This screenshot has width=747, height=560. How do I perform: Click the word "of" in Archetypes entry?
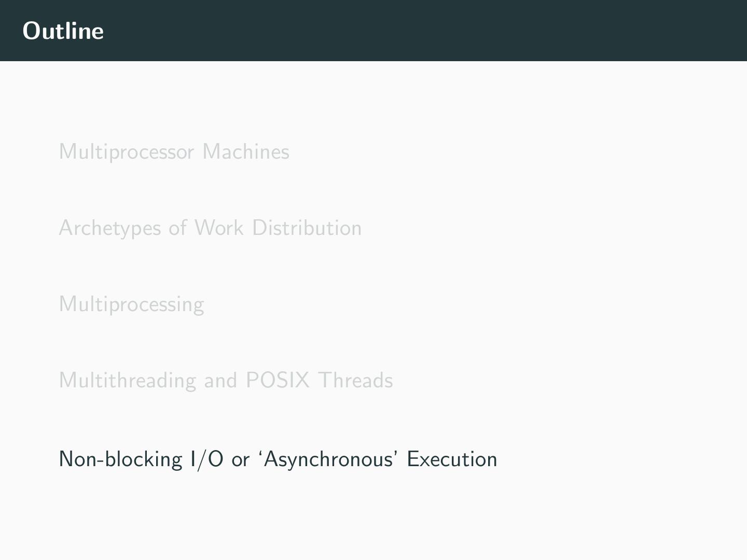(177, 228)
